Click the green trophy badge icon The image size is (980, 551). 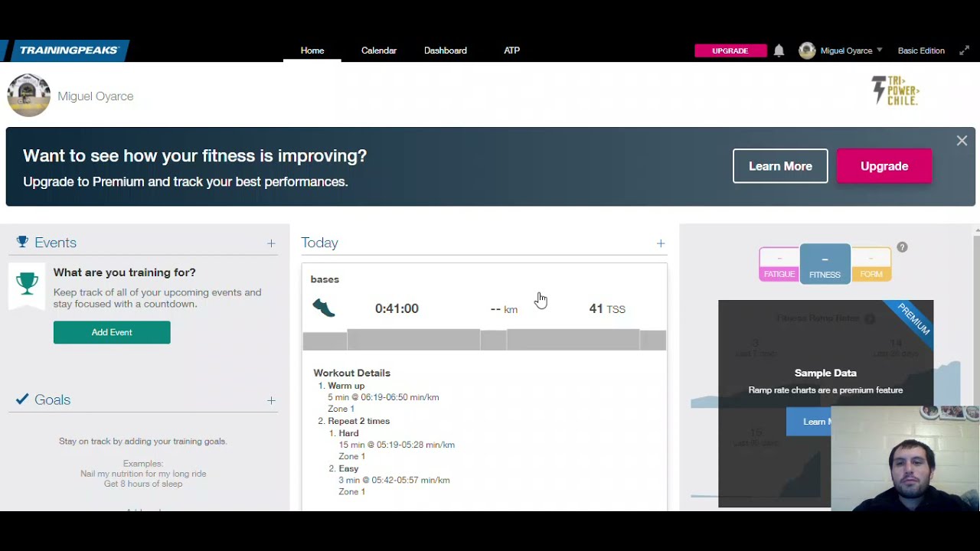pos(27,284)
